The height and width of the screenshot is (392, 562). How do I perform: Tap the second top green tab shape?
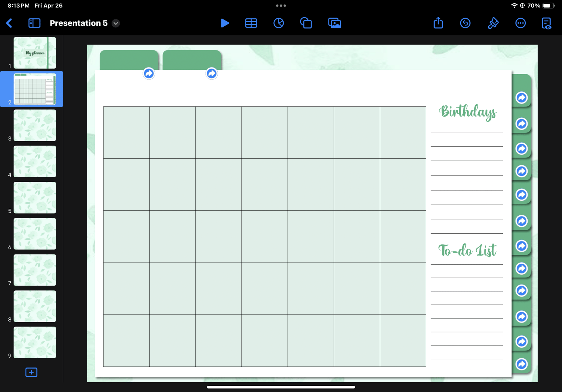192,60
